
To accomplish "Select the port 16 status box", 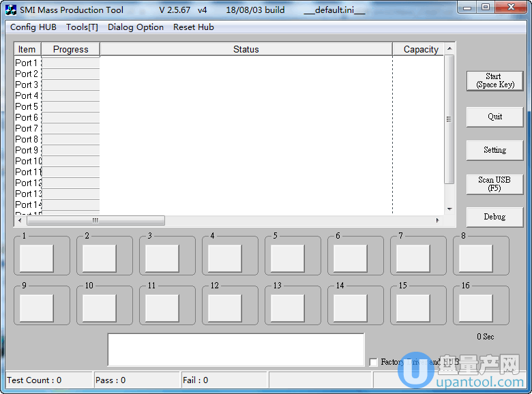I will pyautogui.click(x=476, y=307).
